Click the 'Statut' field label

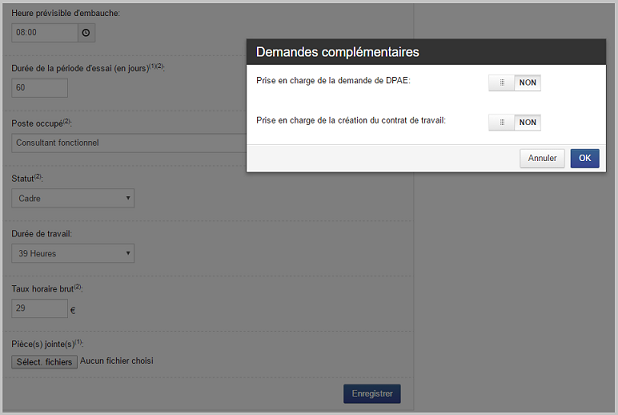coord(27,178)
